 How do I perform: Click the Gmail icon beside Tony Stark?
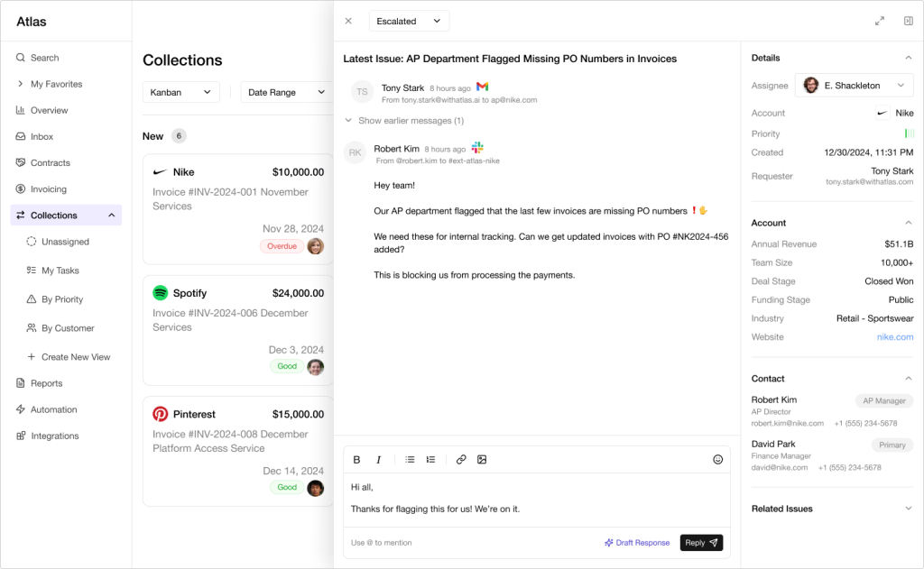pyautogui.click(x=483, y=87)
